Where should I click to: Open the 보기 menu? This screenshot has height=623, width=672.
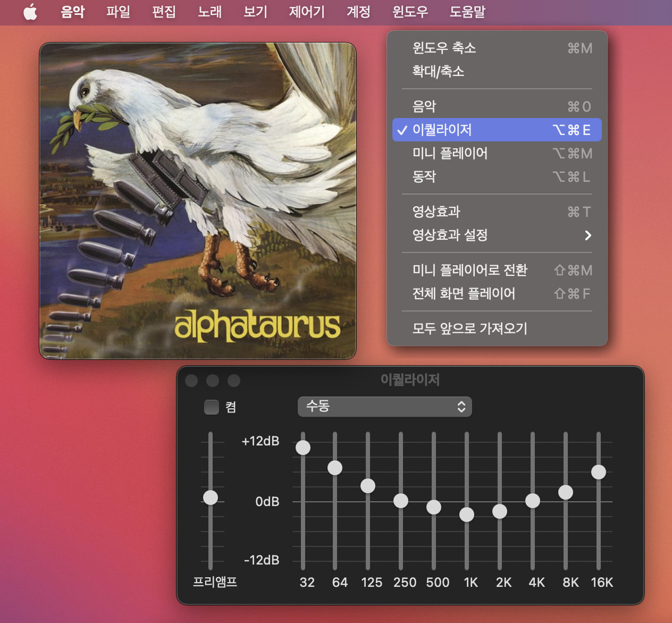255,12
